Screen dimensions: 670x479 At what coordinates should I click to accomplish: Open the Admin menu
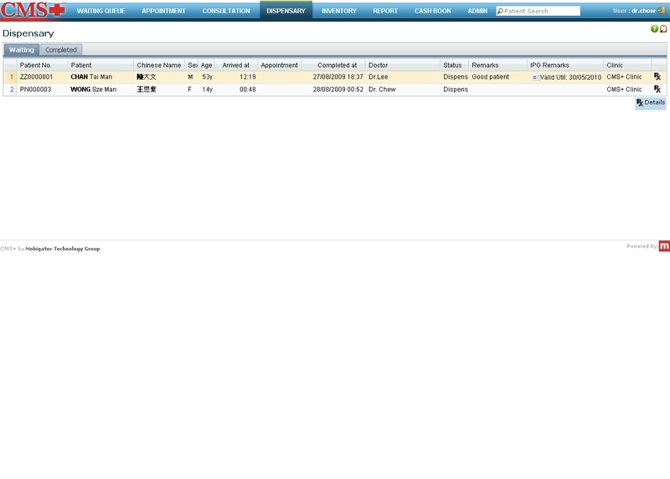(x=477, y=11)
